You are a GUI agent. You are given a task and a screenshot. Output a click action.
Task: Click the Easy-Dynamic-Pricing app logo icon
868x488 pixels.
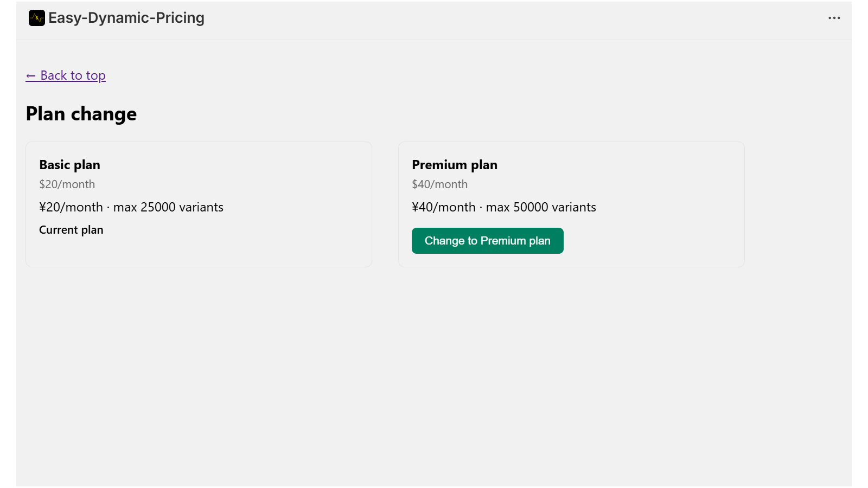pyautogui.click(x=36, y=17)
